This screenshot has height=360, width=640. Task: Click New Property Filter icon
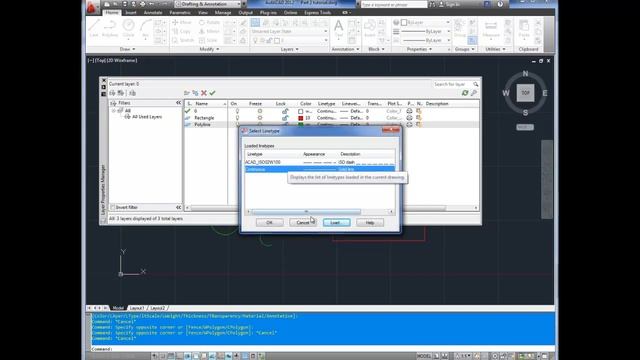pos(113,93)
